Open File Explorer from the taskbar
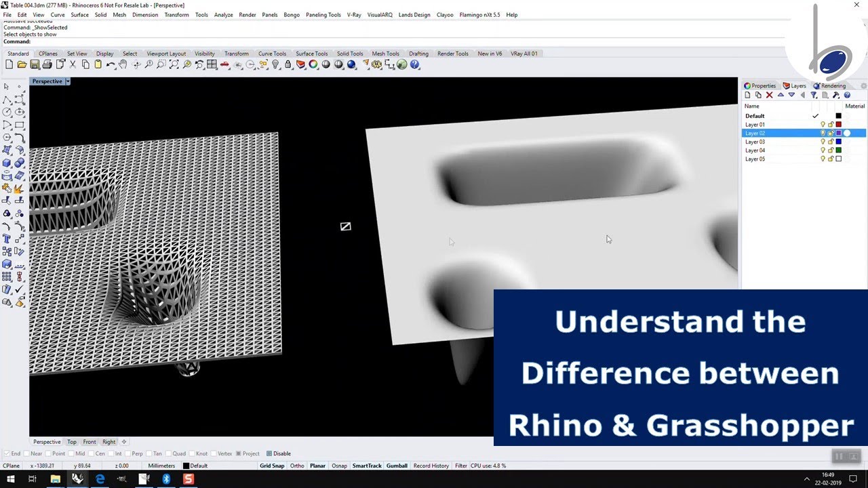Screen dimensions: 868x488 (56, 479)
